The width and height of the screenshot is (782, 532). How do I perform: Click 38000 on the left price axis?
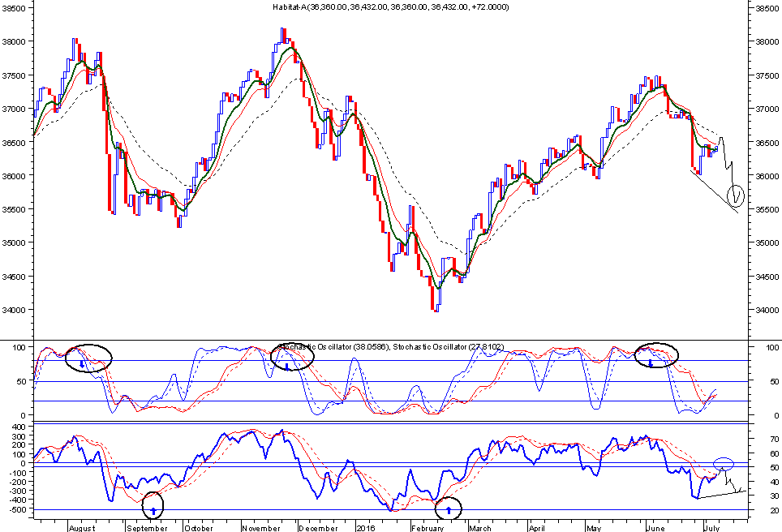coord(14,42)
